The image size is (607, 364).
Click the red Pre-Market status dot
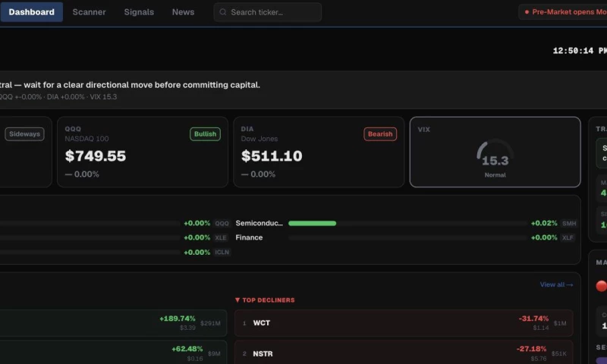point(527,12)
